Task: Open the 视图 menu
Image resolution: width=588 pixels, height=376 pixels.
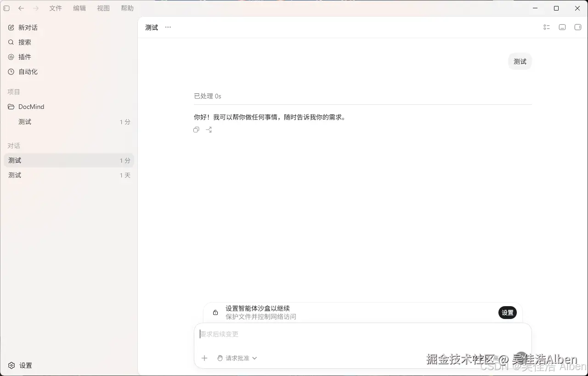Action: tap(103, 8)
